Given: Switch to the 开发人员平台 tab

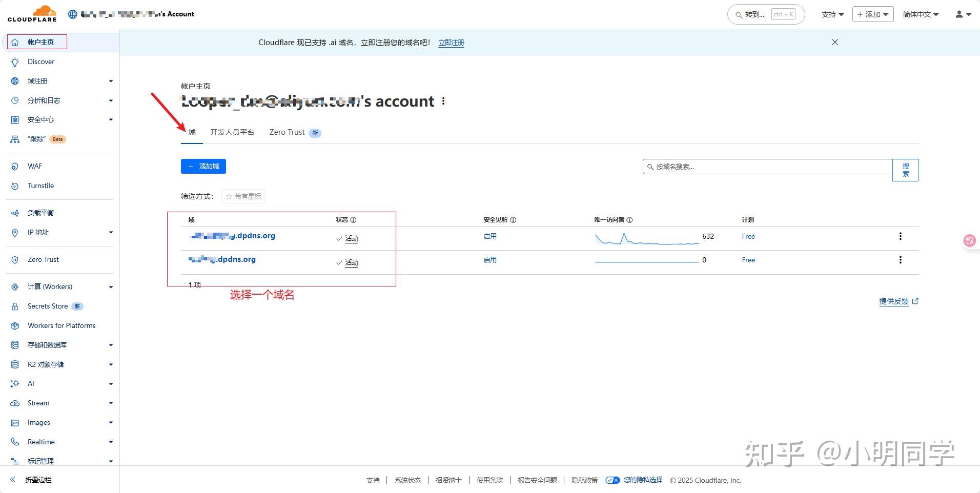Looking at the screenshot, I should coord(232,132).
